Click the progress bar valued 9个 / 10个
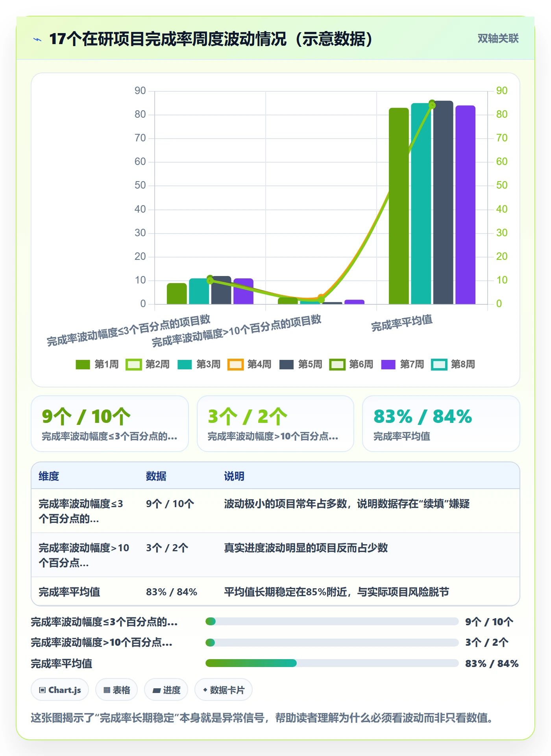The image size is (551, 756). tap(332, 621)
